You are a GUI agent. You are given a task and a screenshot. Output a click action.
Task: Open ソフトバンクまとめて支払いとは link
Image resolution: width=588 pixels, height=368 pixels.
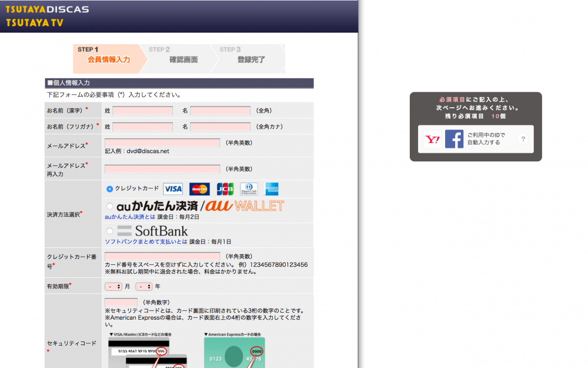pyautogui.click(x=146, y=241)
